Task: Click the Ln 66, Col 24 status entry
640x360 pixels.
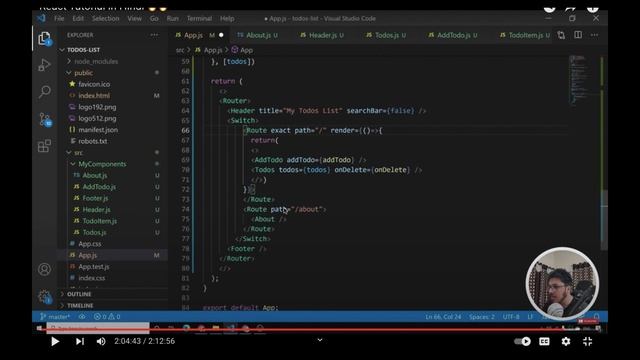Action: [443, 317]
